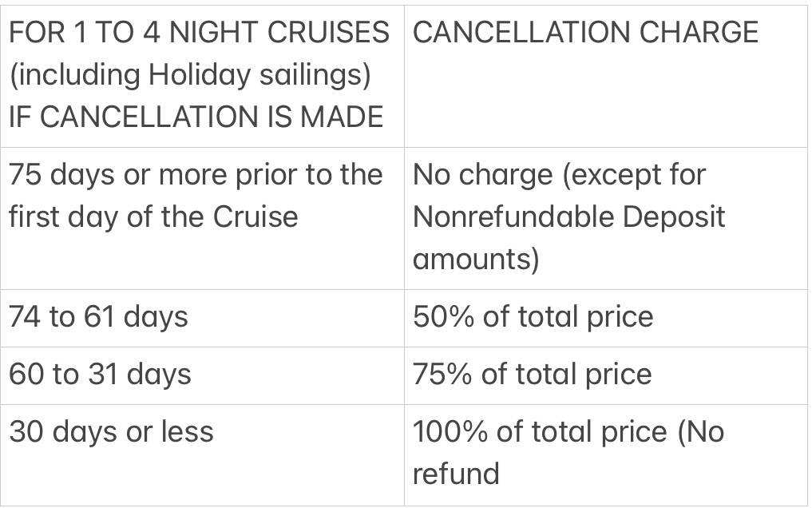Click the "75% of total price" cell
Screen dimensions: 812x508
click(532, 375)
